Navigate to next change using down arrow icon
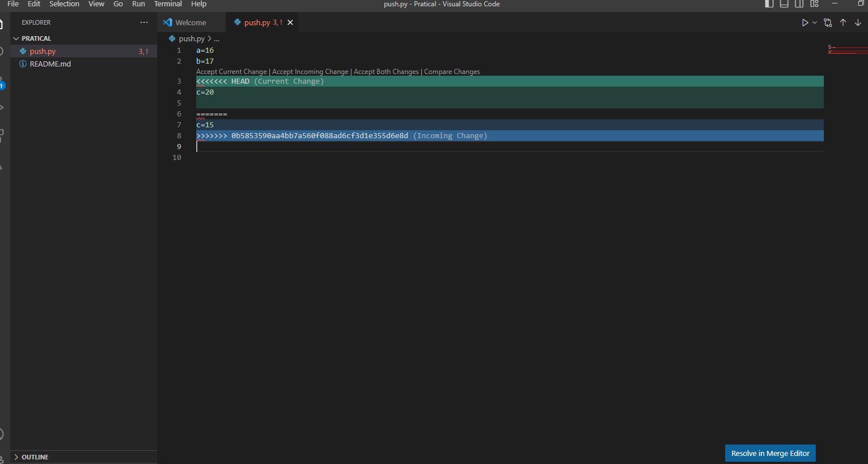 [x=858, y=22]
